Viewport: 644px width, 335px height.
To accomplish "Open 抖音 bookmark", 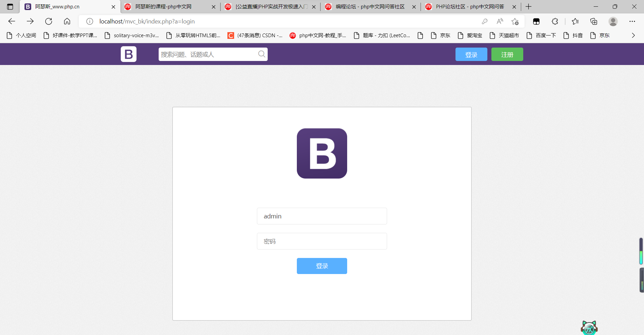I will [573, 36].
